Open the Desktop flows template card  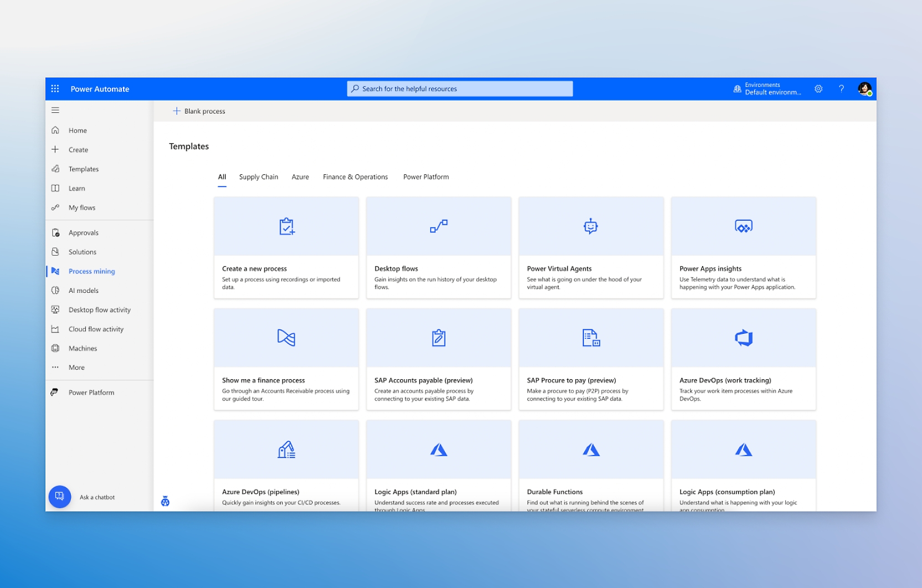(438, 247)
